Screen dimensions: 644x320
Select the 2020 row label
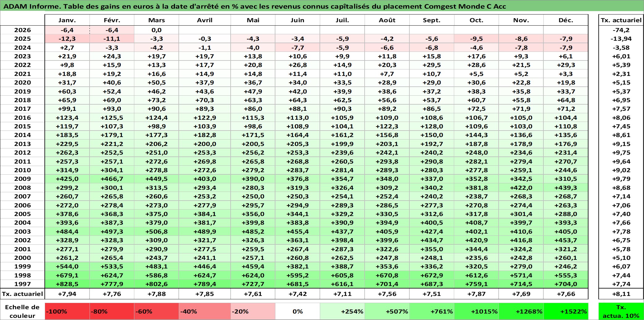click(x=23, y=82)
